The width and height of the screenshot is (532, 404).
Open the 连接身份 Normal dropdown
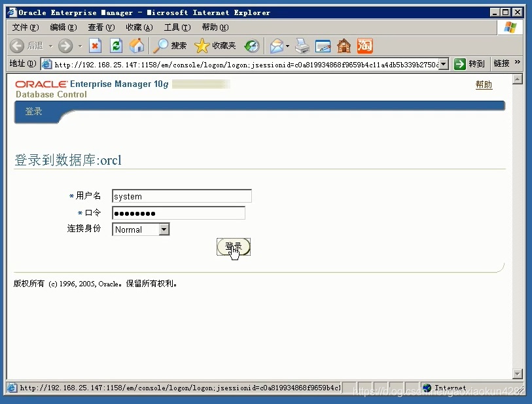pos(164,229)
